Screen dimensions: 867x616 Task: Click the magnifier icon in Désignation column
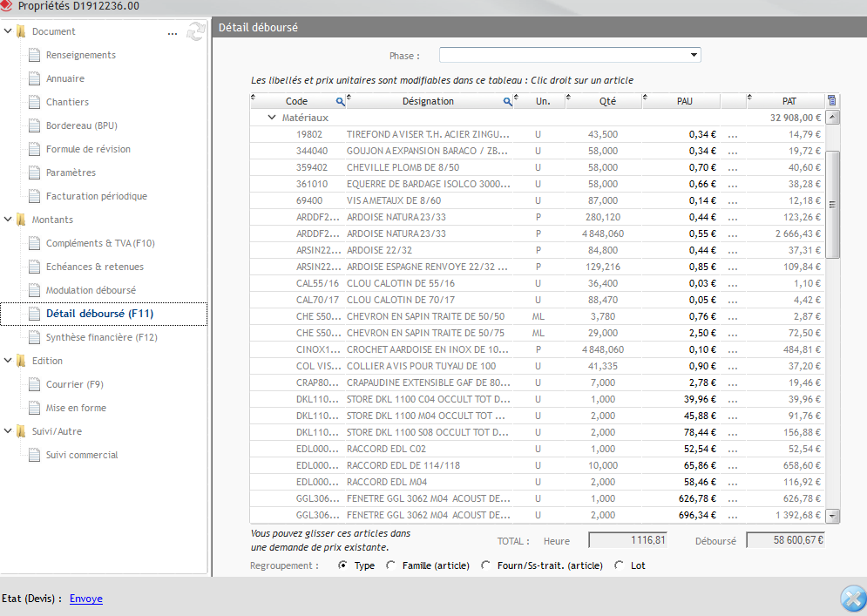(507, 101)
